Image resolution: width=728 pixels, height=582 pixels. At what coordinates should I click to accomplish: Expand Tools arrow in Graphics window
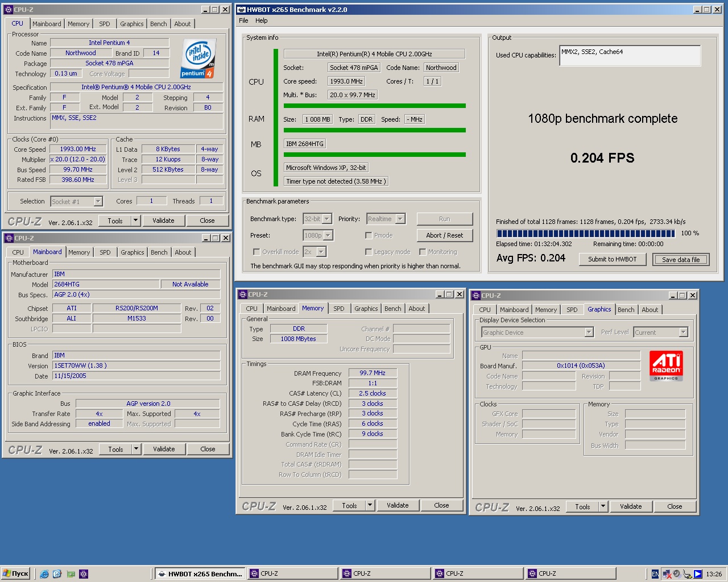pos(603,506)
